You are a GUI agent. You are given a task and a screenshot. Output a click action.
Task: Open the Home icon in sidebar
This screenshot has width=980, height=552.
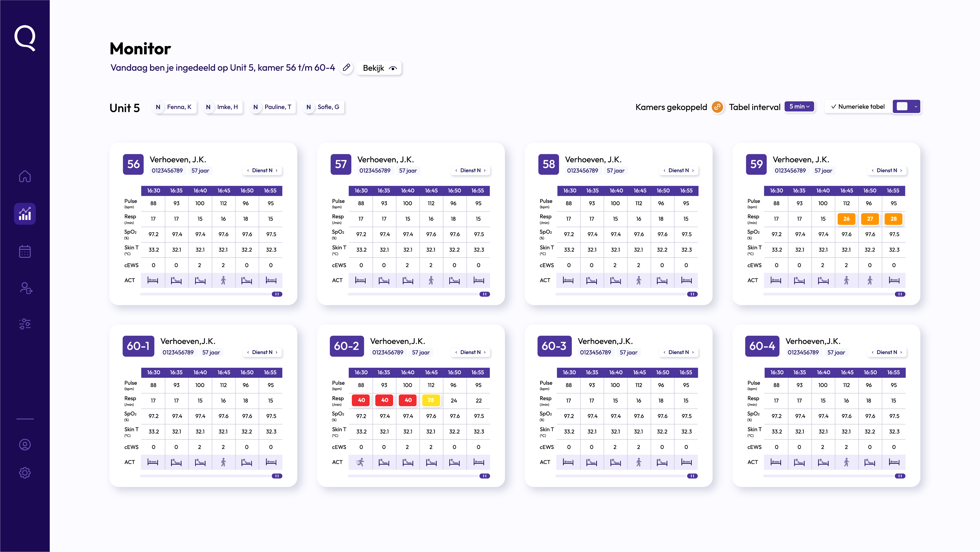(x=25, y=176)
